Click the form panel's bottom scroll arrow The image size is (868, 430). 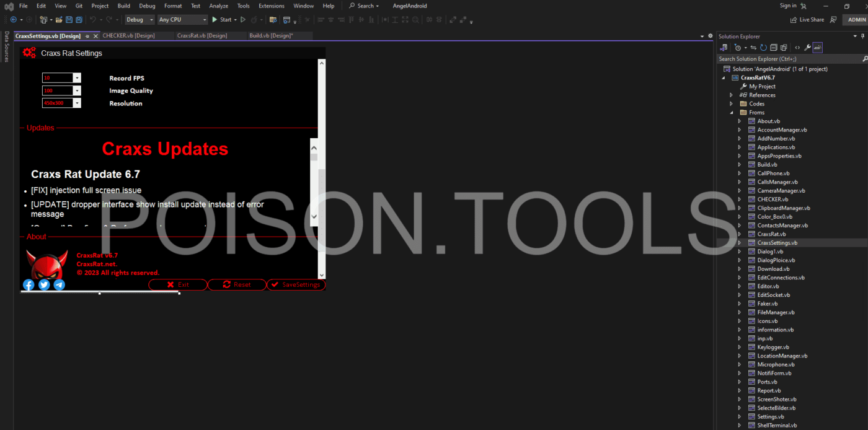point(322,274)
